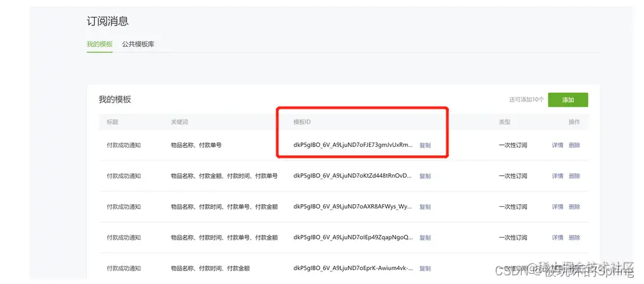Click 付款成功通知 title in the IEp49ZqapNgoQ row
The width and height of the screenshot is (644, 284).
[x=124, y=237]
